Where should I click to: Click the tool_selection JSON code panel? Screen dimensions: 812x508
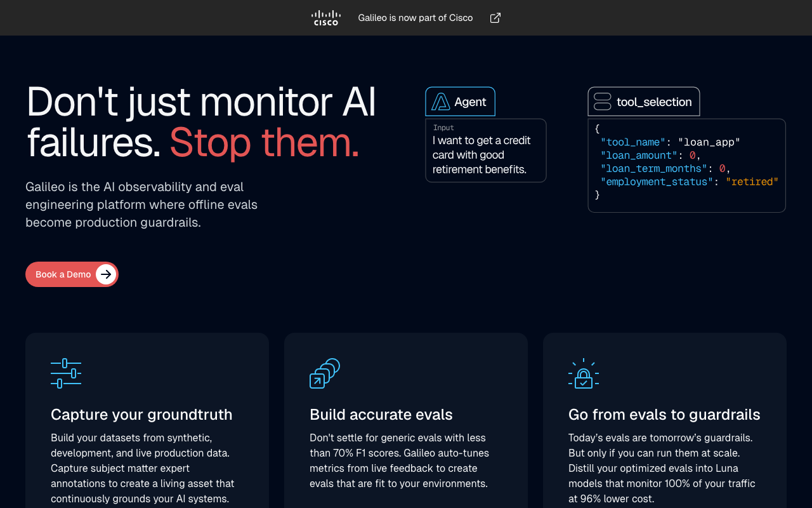pos(687,166)
